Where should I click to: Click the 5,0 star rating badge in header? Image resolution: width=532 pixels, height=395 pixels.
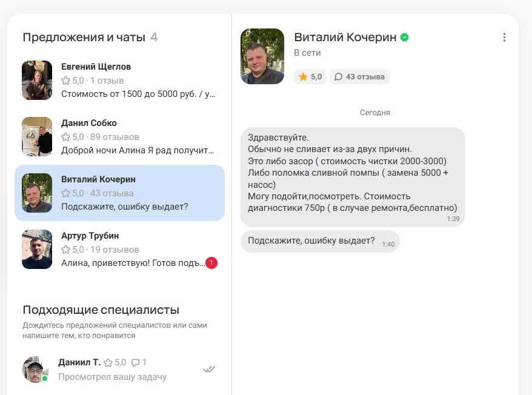click(x=310, y=77)
